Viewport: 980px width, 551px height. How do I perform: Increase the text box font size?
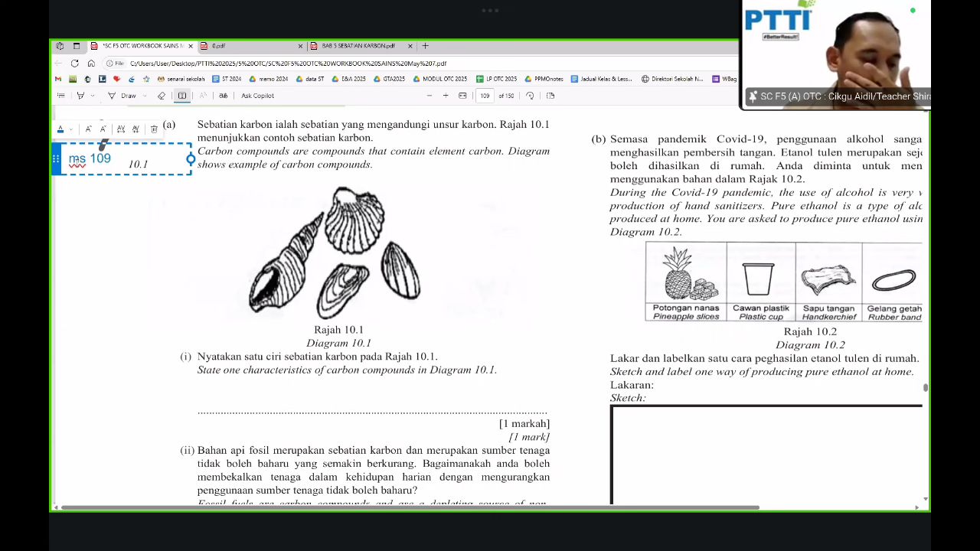(88, 129)
